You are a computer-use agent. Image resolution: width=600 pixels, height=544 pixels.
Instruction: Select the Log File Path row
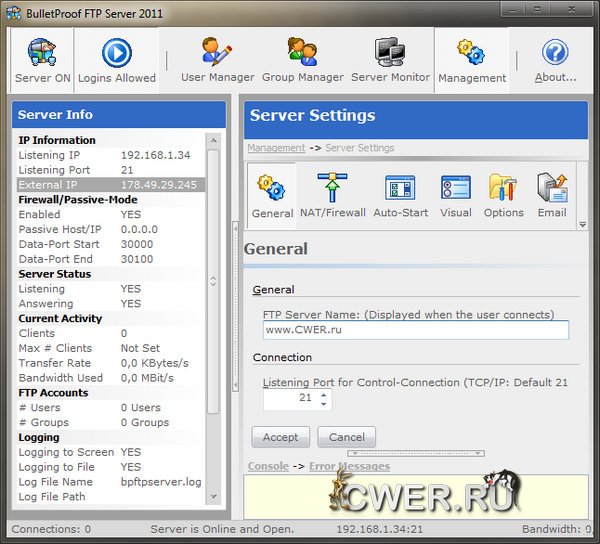pos(111,497)
